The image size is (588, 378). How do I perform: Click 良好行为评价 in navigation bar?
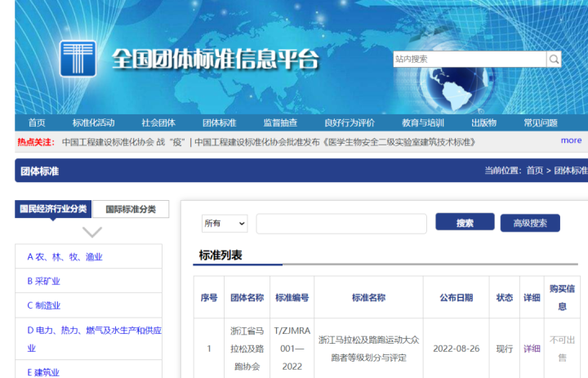pos(350,123)
